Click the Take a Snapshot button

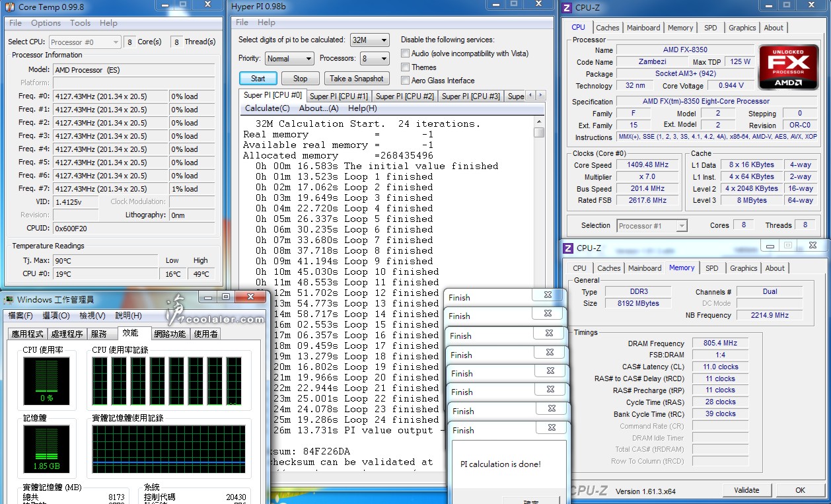357,78
